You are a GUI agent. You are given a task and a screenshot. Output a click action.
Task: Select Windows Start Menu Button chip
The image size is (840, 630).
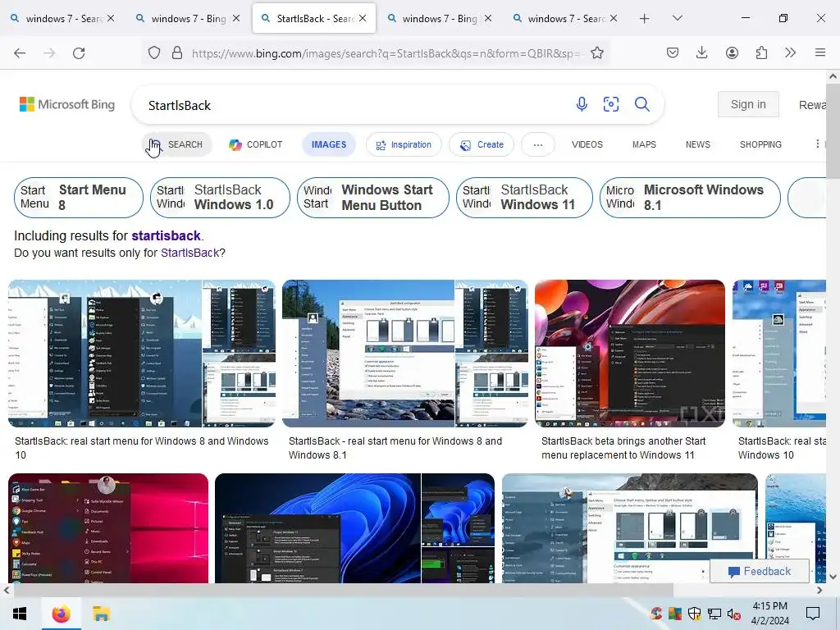tap(373, 198)
